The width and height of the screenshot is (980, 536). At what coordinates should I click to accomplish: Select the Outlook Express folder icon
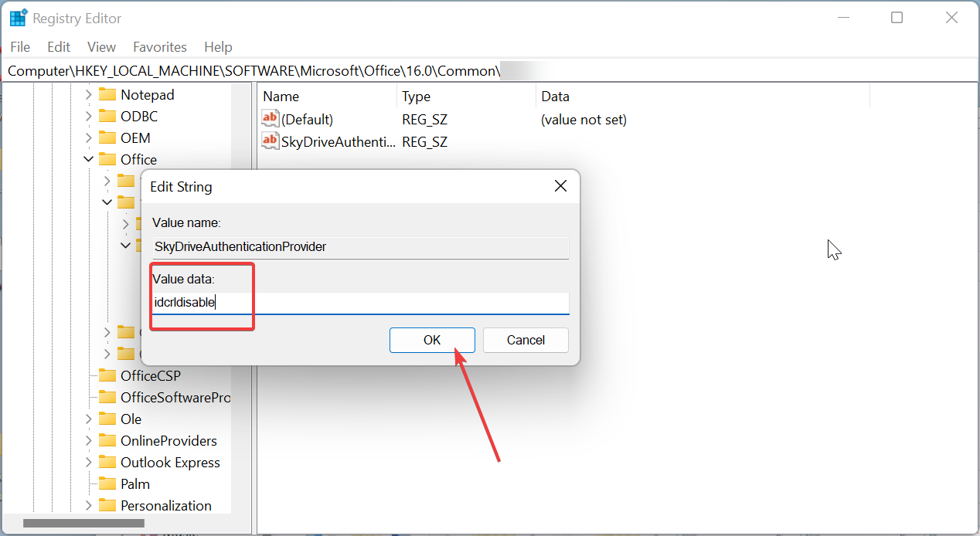tap(107, 463)
